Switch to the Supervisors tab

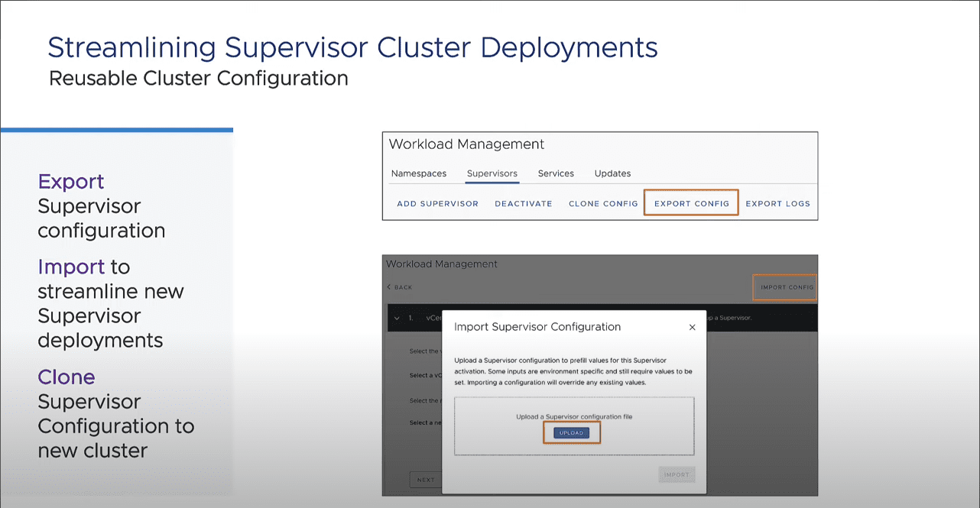tap(492, 173)
